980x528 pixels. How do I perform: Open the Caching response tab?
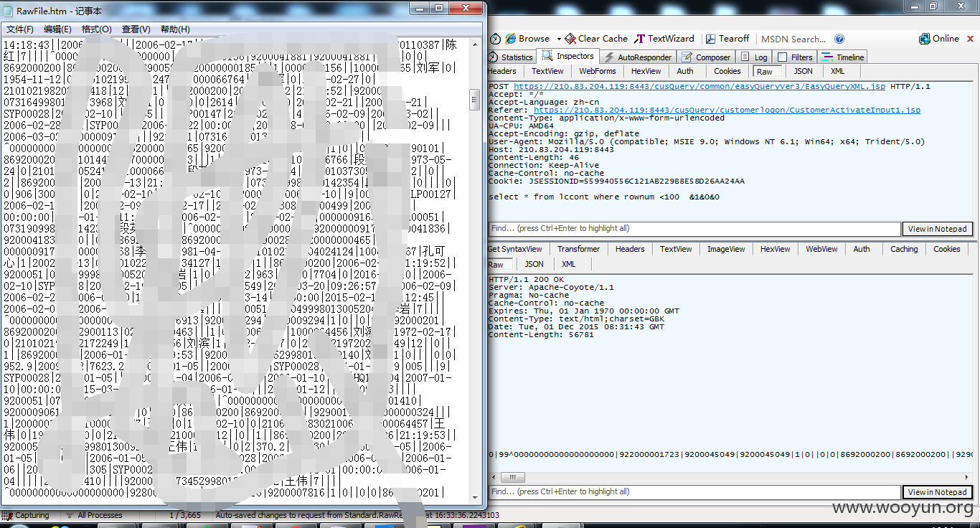pyautogui.click(x=904, y=249)
